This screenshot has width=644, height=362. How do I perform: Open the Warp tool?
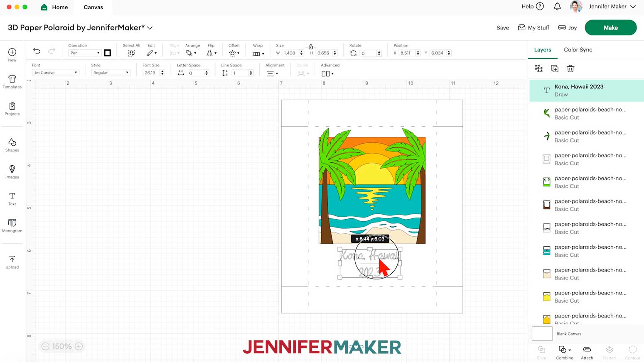(x=258, y=54)
